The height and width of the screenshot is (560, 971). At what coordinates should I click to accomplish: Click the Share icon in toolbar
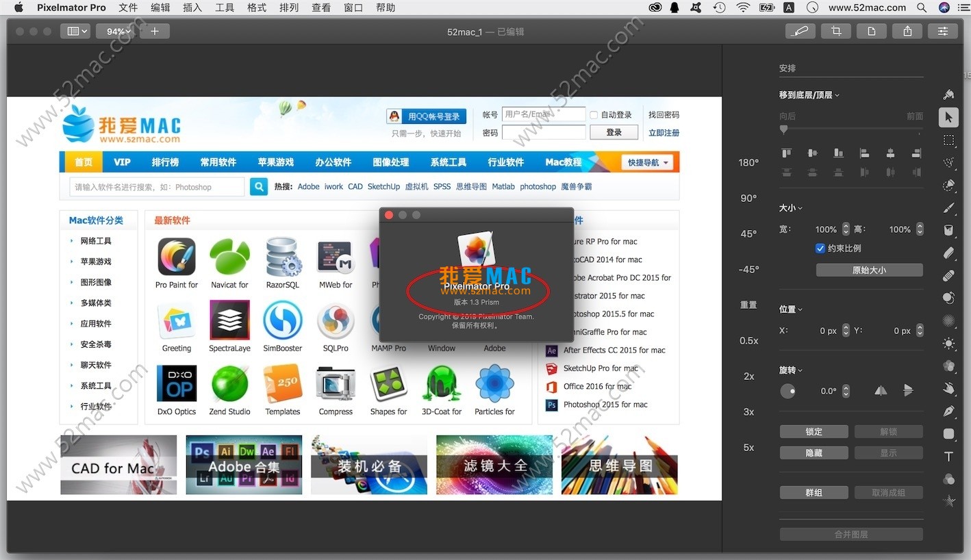pos(907,31)
